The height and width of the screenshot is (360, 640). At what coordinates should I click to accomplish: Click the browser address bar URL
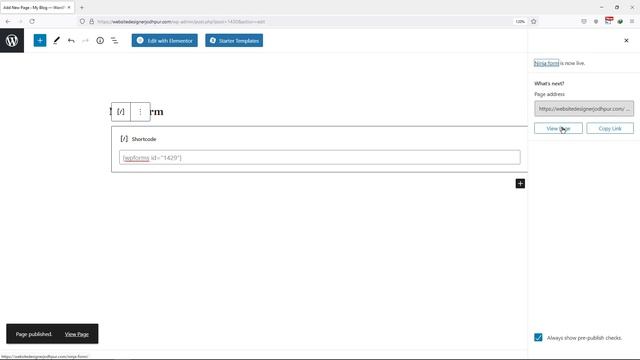pos(181,21)
